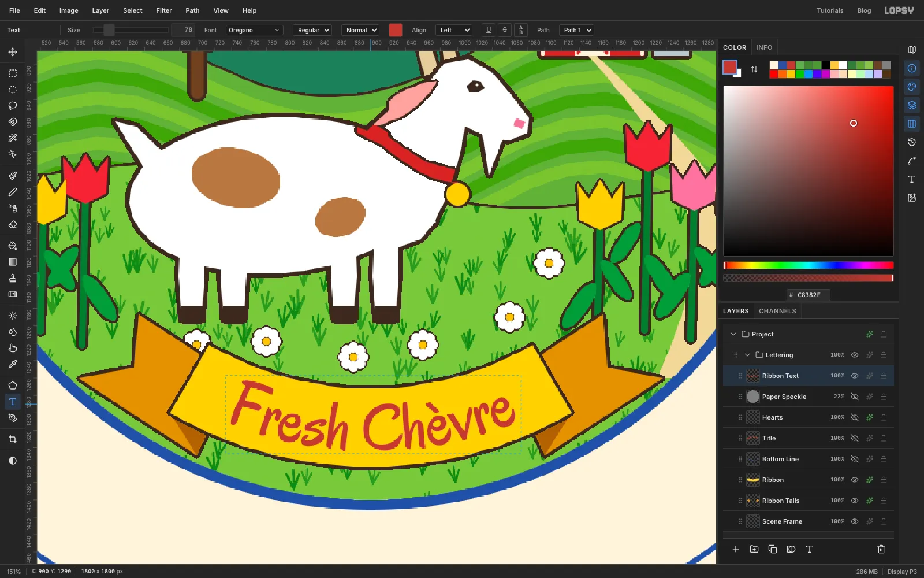The image size is (924, 578).
Task: Add new text layer with T icon
Action: (x=810, y=549)
